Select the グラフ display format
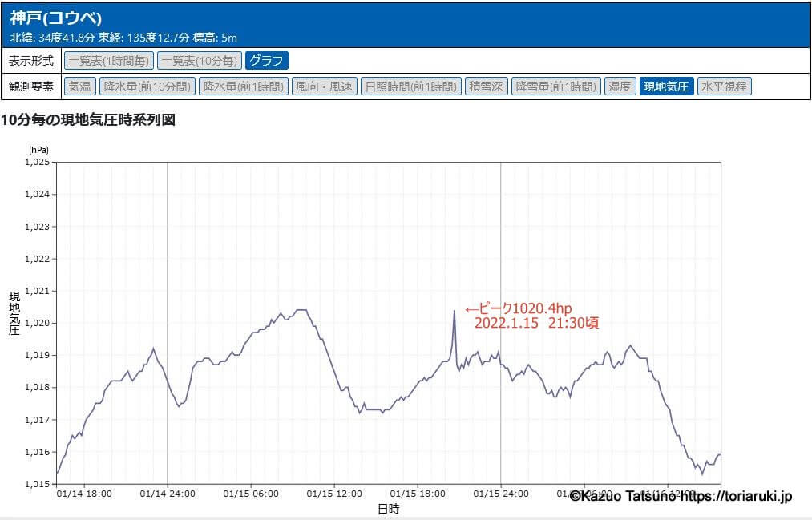The height and width of the screenshot is (520, 812). coord(266,61)
